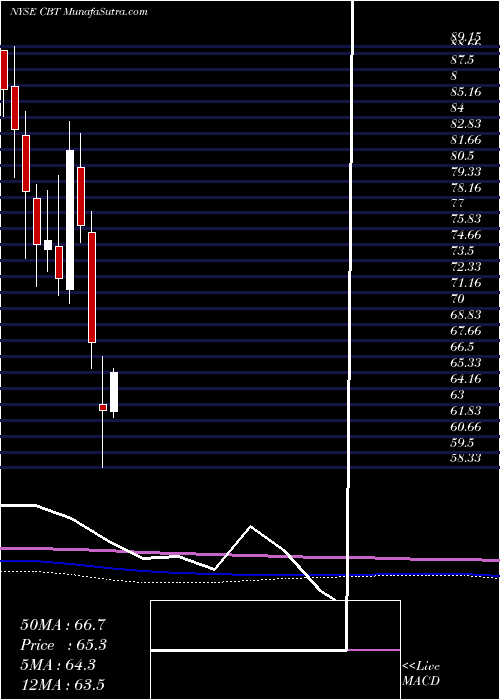
Task: Click the NYSE CBT MunafaSutra.com chart title
Action: 79,12
